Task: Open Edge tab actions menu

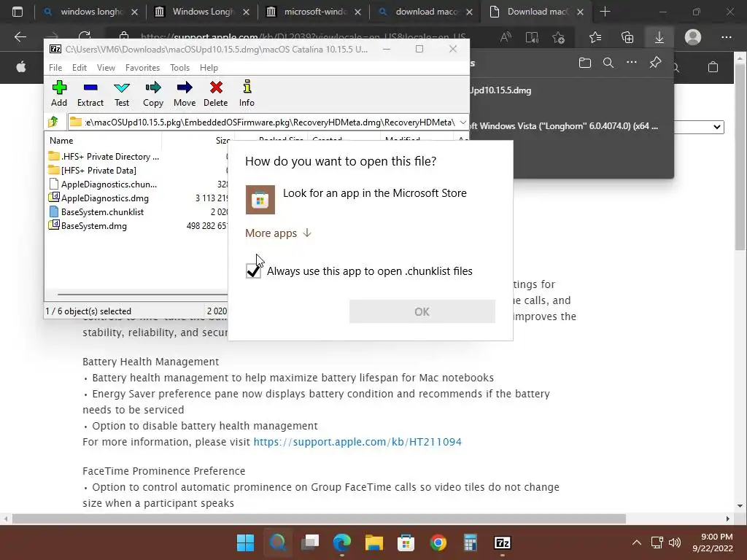Action: coord(18,12)
